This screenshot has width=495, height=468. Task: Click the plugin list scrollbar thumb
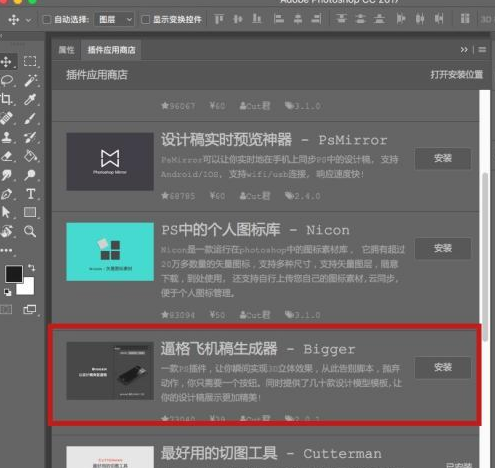[485, 257]
